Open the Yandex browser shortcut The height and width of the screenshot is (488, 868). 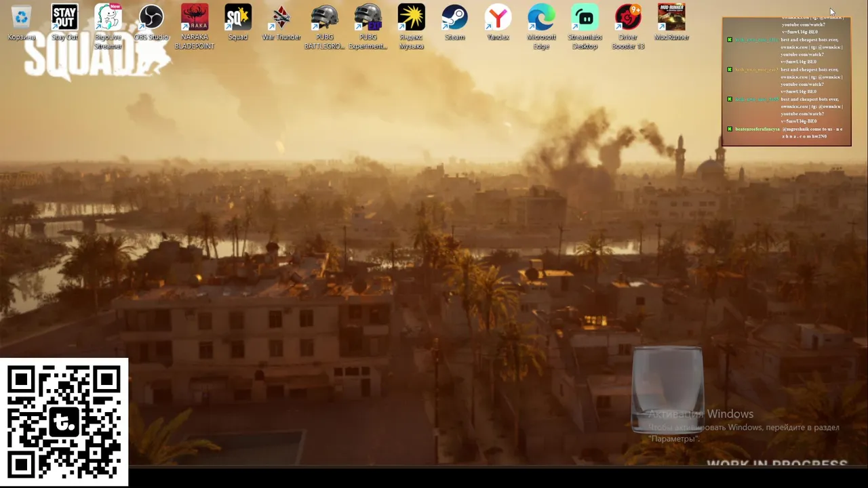point(498,22)
